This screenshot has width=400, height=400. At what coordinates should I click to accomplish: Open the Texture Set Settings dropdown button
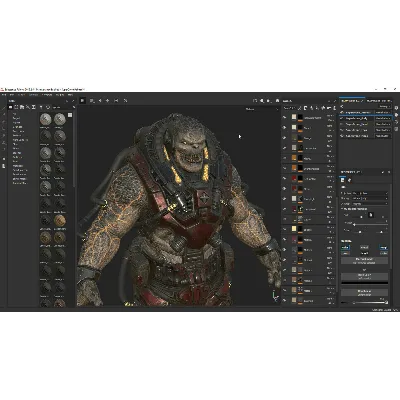click(384, 107)
